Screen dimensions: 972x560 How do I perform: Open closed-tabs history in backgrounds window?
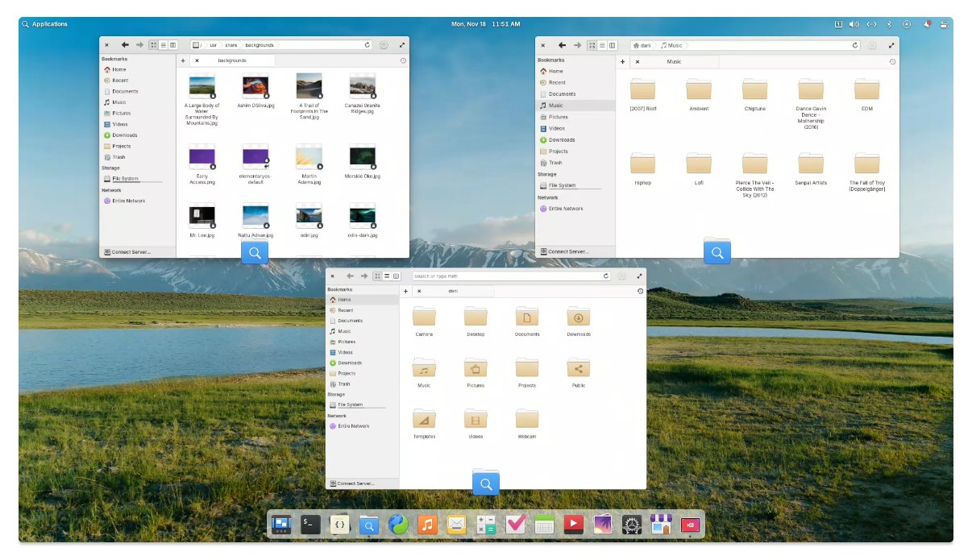(403, 60)
